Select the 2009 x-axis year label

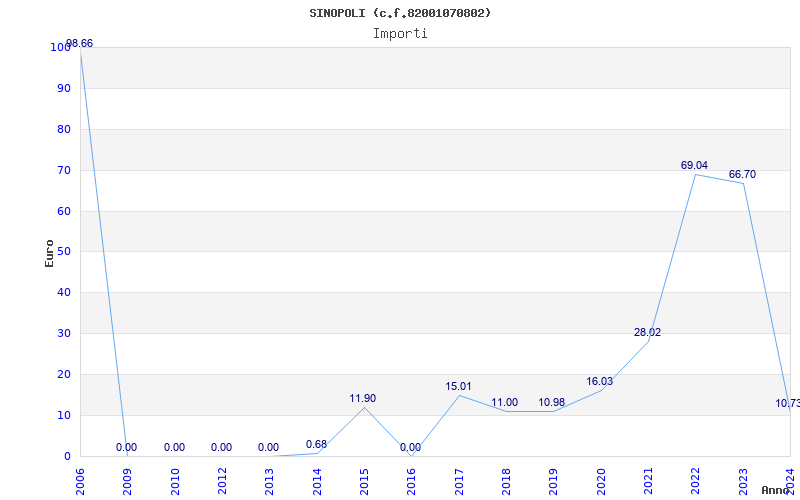127,482
